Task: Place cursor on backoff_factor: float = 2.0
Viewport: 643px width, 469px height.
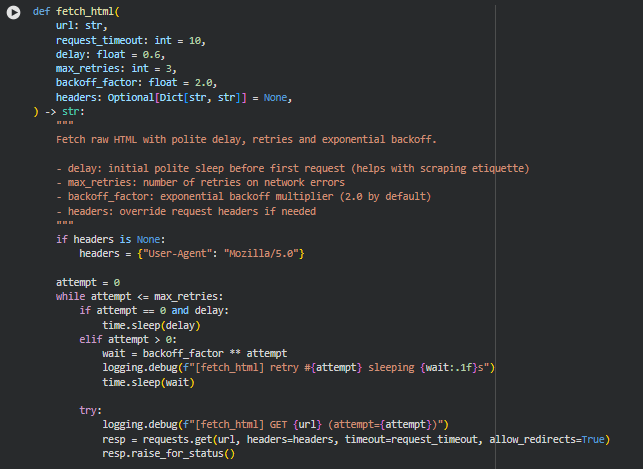Action: [x=135, y=83]
